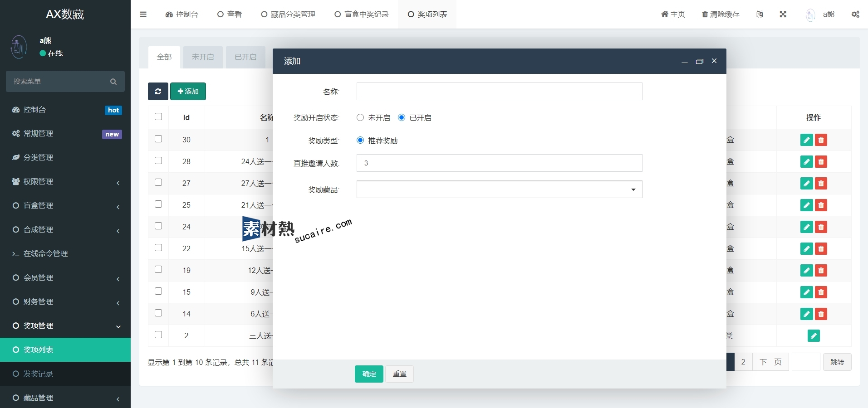The height and width of the screenshot is (408, 868).
Task: Switch to the 藏品分类管理 top tab
Action: tap(288, 14)
